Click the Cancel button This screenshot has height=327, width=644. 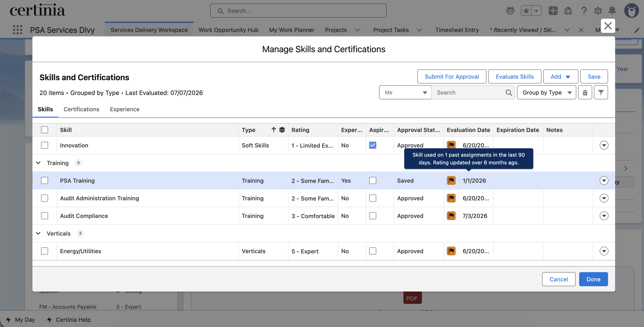558,279
